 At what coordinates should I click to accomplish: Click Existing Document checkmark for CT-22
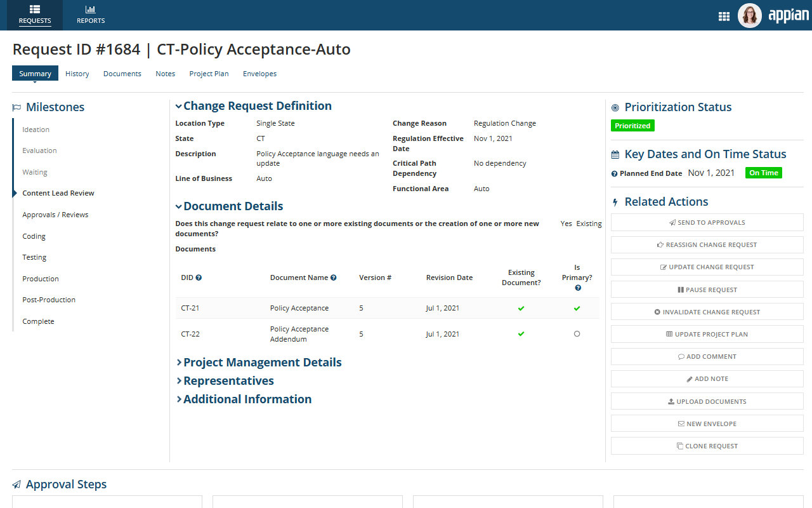[521, 334]
